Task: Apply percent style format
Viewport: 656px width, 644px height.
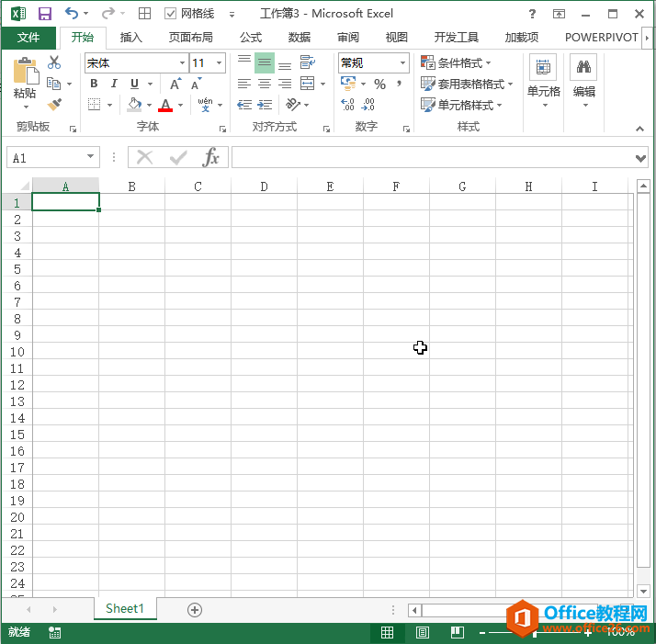Action: point(379,85)
